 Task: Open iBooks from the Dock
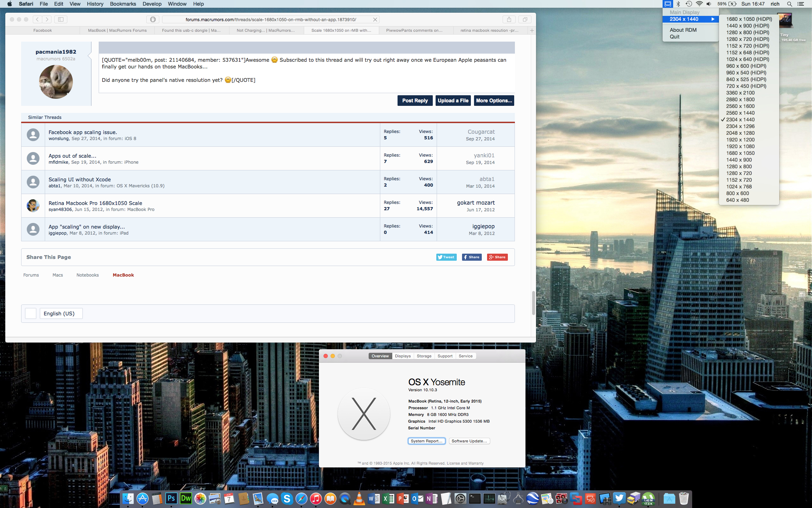click(330, 498)
